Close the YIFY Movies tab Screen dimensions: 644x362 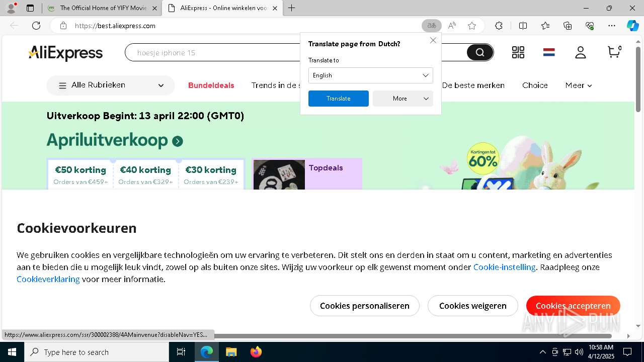pos(154,8)
